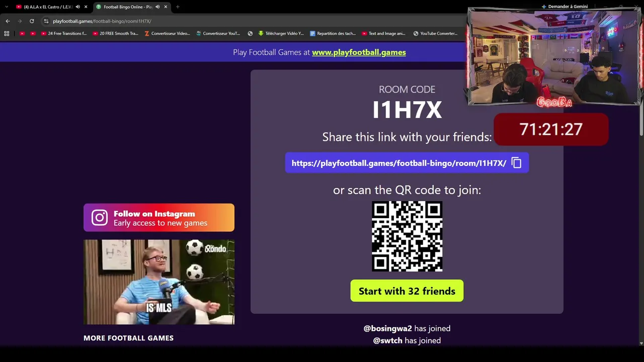Click the QR code image

point(407,236)
